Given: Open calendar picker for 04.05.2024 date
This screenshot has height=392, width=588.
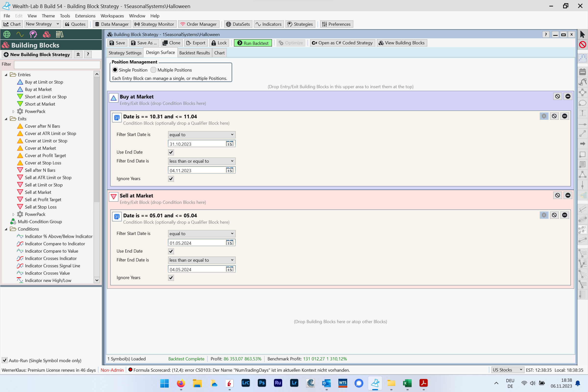Looking at the screenshot, I should [x=230, y=269].
